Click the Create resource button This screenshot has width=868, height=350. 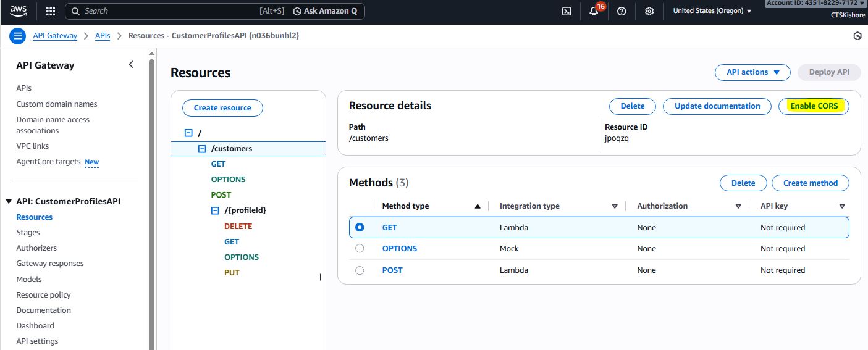(222, 108)
